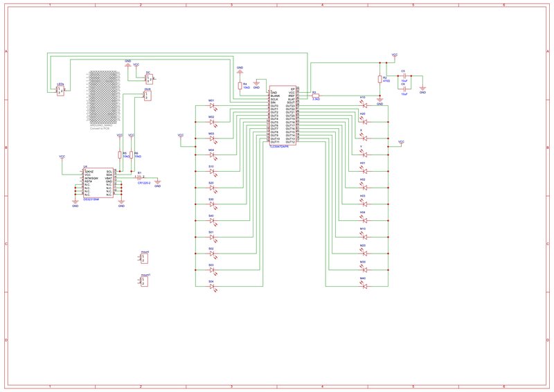The width and height of the screenshot is (554, 392).
Task: Click the ARDUINO_NANO caption text
Action: tap(101, 125)
